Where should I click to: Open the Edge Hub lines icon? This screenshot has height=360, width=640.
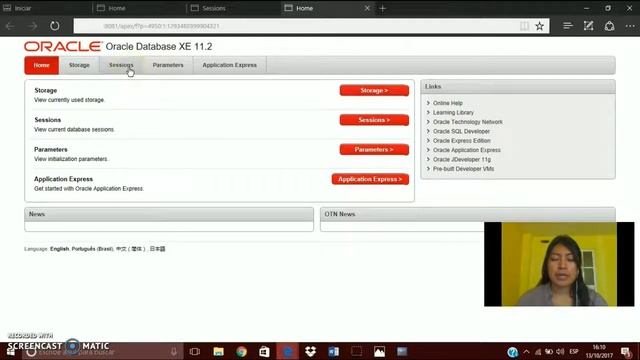click(x=568, y=26)
